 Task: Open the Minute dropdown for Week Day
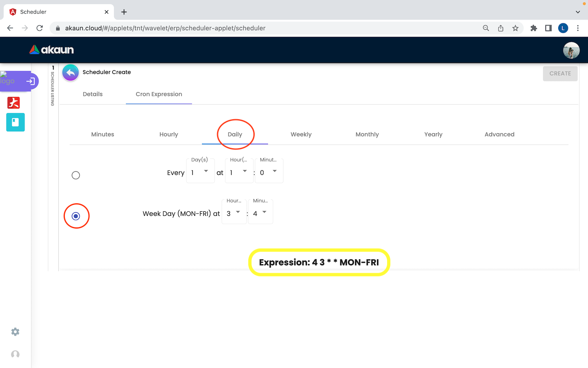260,213
